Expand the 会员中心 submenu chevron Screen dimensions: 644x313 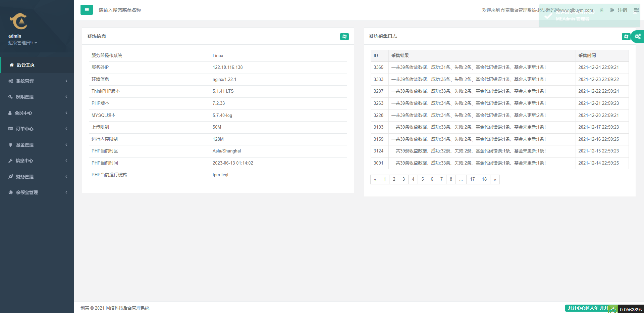66,113
